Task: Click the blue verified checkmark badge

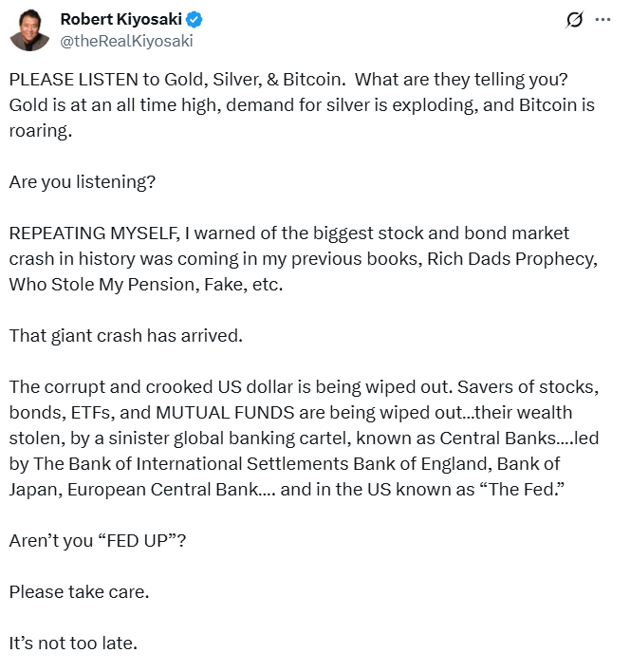Action: coord(194,19)
